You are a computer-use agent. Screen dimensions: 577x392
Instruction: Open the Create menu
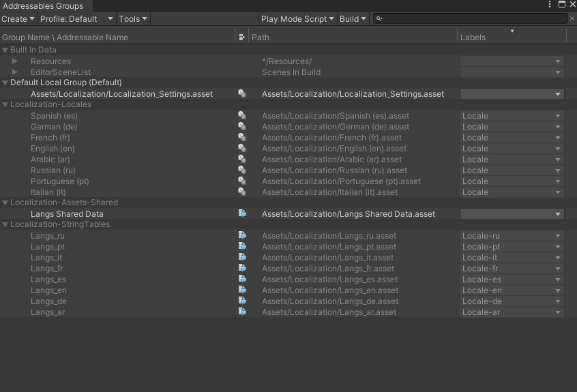pos(18,19)
